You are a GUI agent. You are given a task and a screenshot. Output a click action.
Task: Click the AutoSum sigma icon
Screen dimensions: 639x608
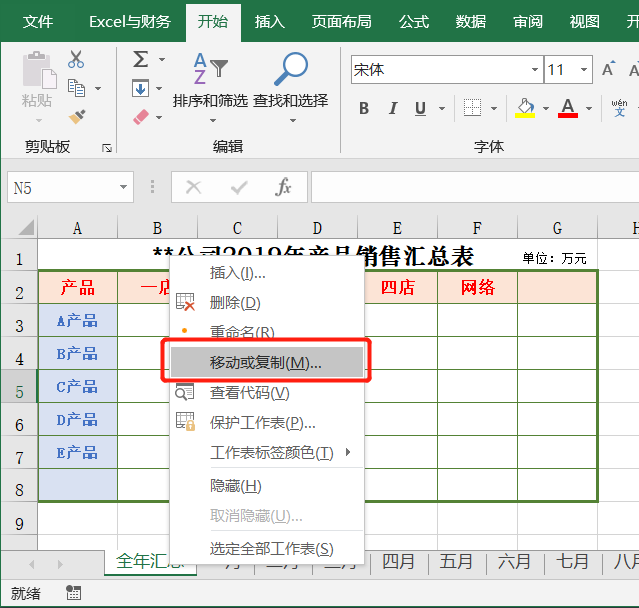pyautogui.click(x=141, y=60)
